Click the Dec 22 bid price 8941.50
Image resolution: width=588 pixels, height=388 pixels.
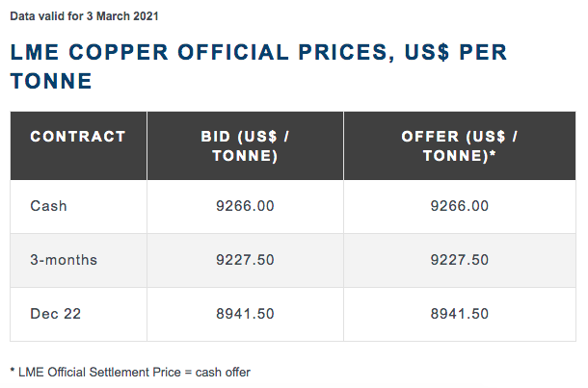click(245, 314)
